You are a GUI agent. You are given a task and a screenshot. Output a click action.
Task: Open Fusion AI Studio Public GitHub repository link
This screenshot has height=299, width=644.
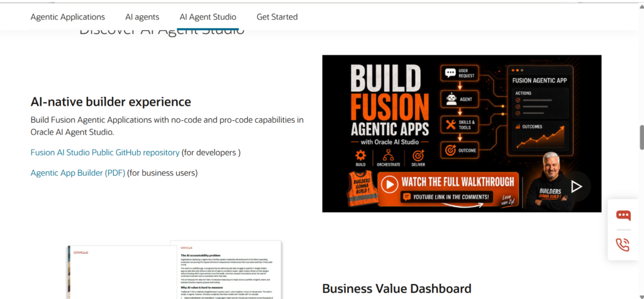pyautogui.click(x=105, y=152)
